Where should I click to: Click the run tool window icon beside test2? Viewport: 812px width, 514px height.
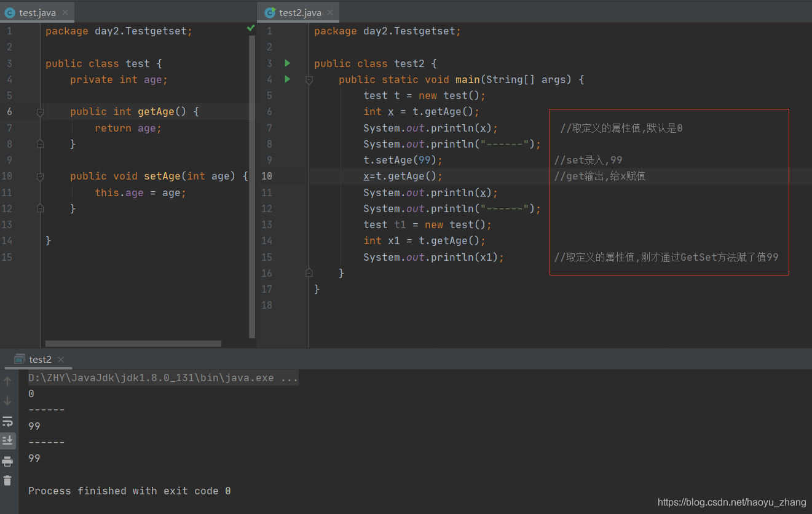click(19, 359)
